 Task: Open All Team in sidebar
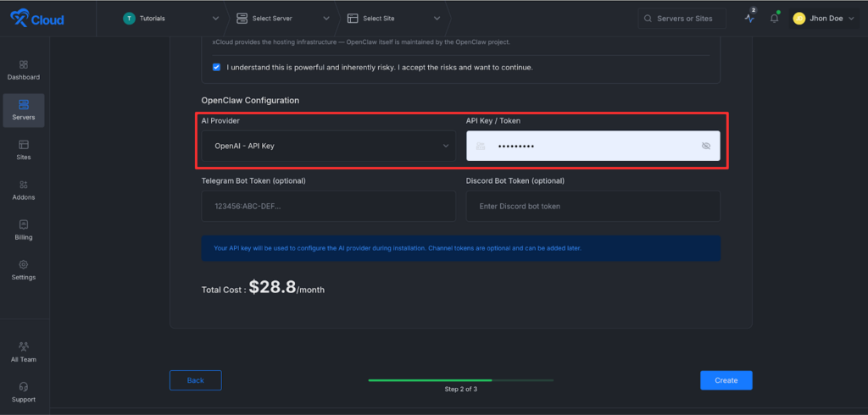coord(24,346)
